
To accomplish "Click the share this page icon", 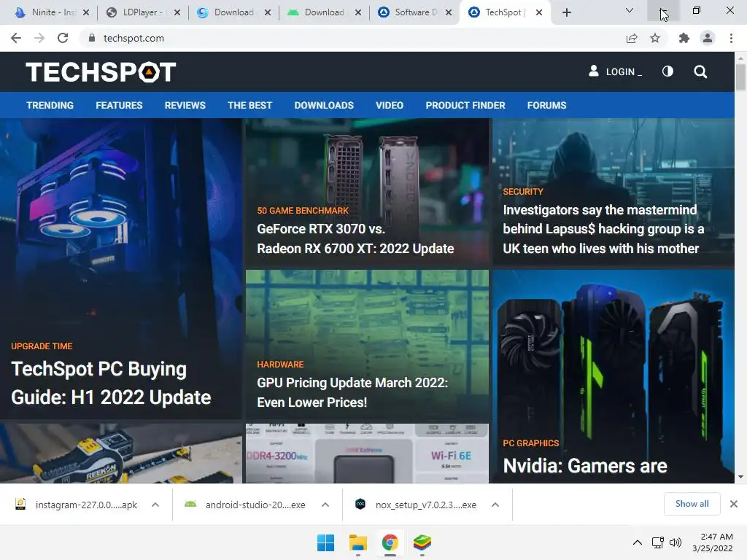I will 632,38.
